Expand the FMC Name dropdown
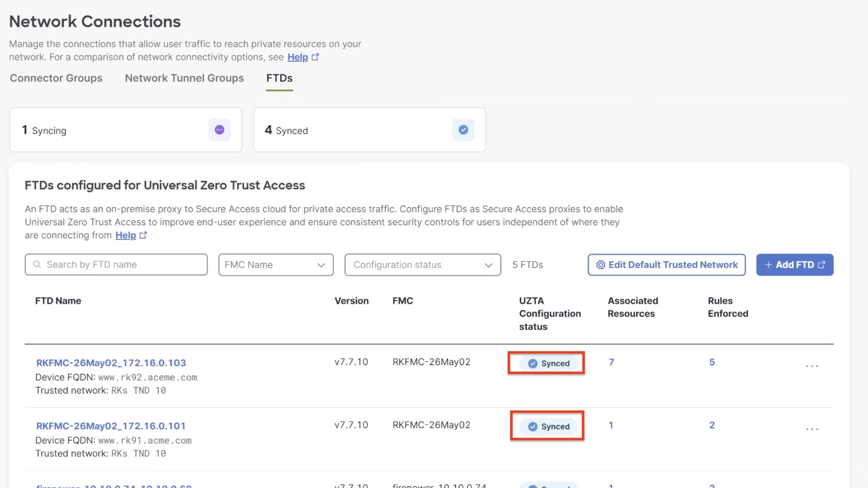This screenshot has width=868, height=488. [276, 265]
